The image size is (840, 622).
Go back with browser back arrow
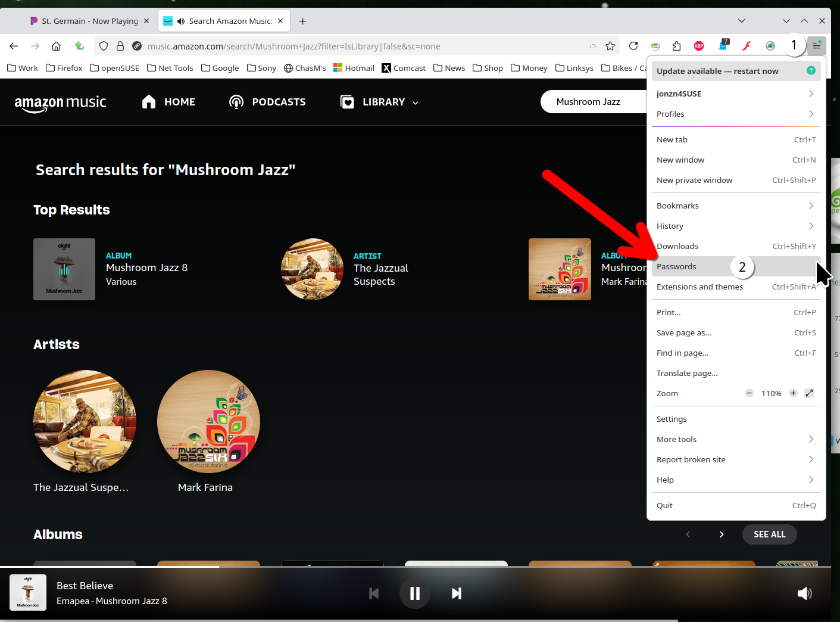click(x=14, y=46)
